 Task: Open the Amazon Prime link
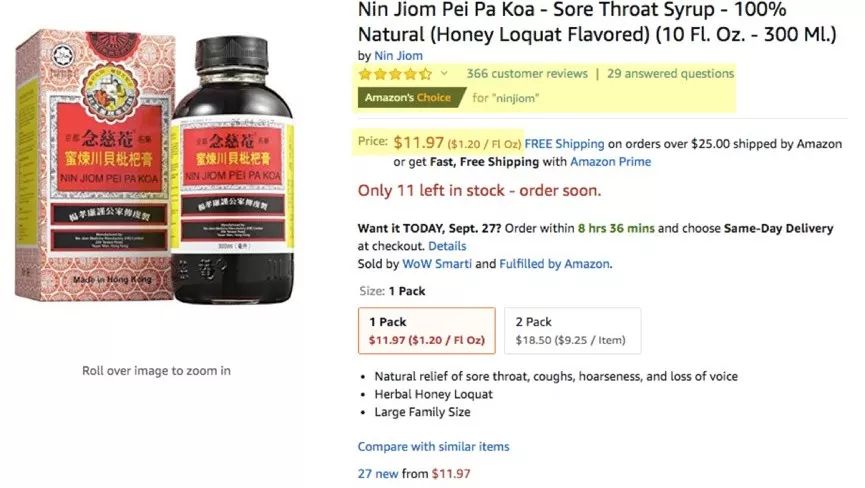[x=610, y=162]
